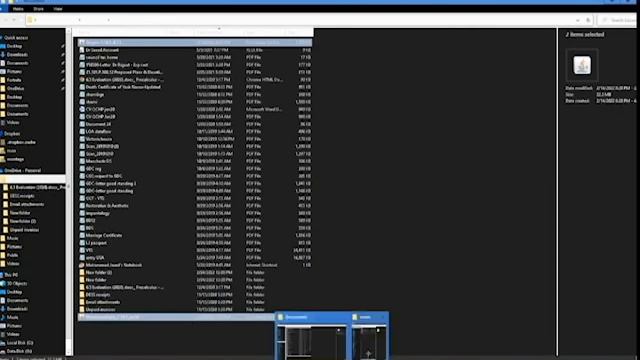Viewport: 640px width, 360px height.
Task: Click the Forward navigation arrow
Action: (14, 20)
